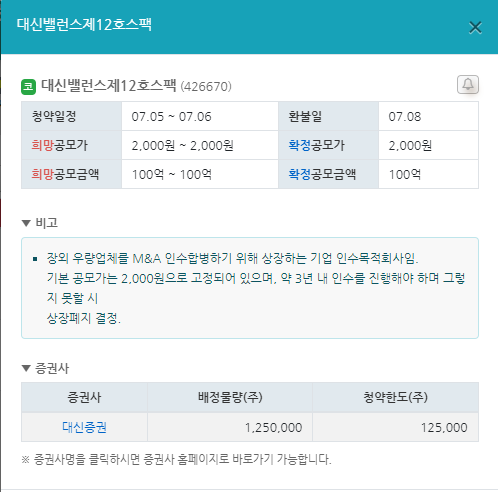Click the 증권사 column header in the table
The image size is (498, 492).
pos(84,397)
